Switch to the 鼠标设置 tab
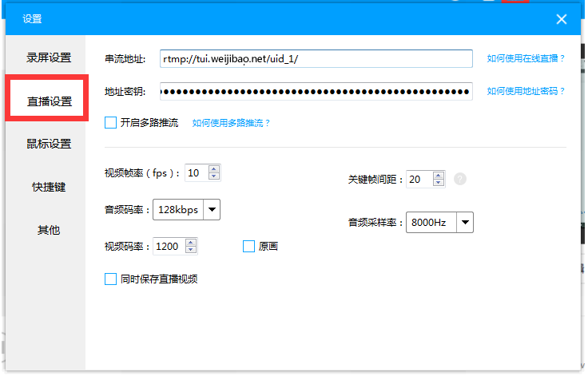This screenshot has height=380, width=588. pyautogui.click(x=49, y=144)
